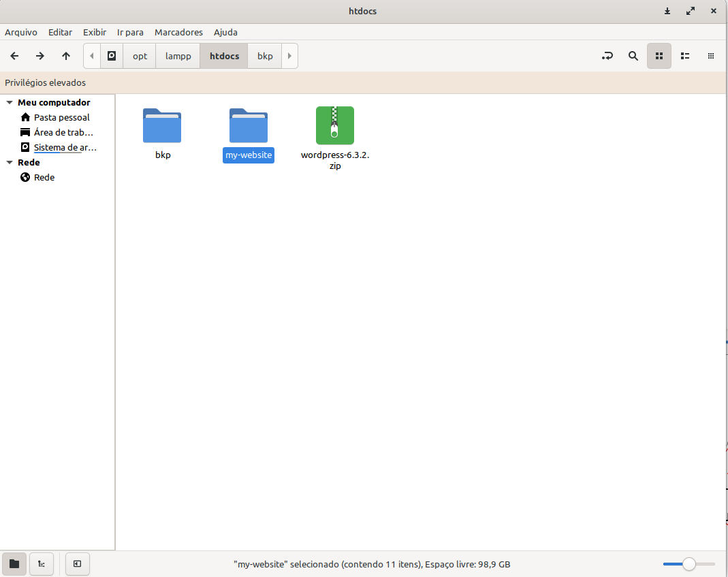The width and height of the screenshot is (728, 577).
Task: Click the root disk icon in the path bar
Action: point(112,56)
